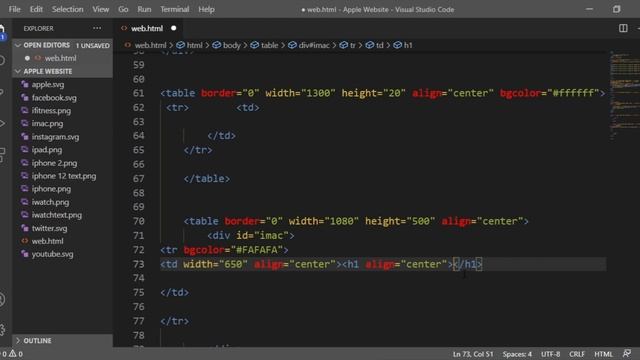Viewport: 640px width, 360px height.
Task: Open iwatch.png in the explorer
Action: coord(62,202)
